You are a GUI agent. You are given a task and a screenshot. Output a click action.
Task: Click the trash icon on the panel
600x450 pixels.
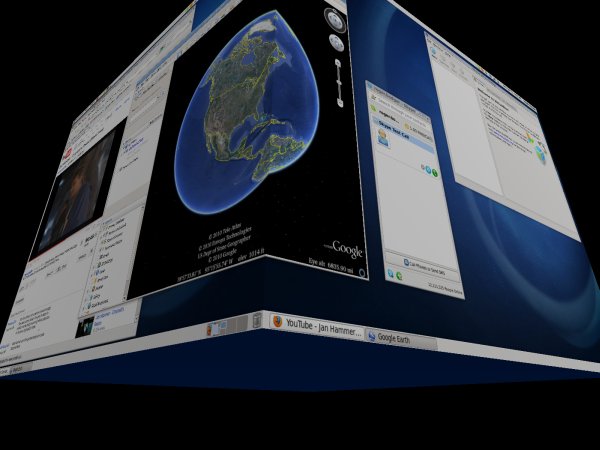[x=257, y=320]
